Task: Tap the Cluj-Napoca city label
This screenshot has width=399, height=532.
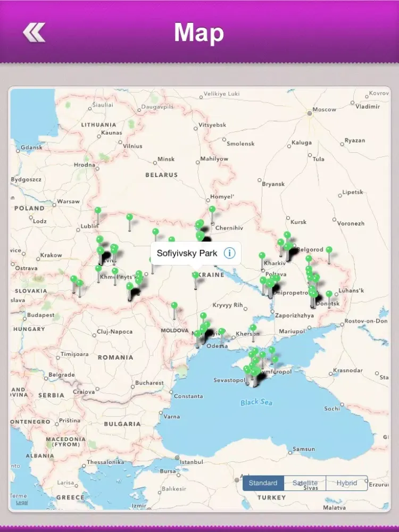Action: (x=115, y=331)
